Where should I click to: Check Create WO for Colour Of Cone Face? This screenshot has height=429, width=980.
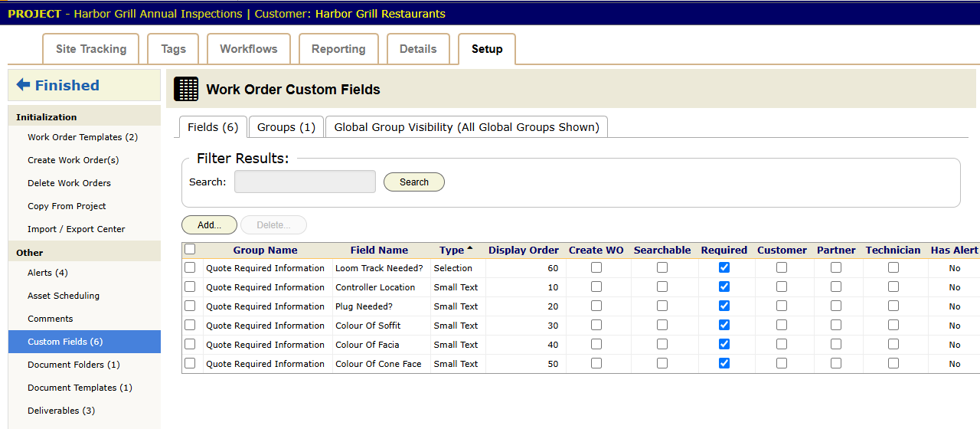click(x=596, y=363)
